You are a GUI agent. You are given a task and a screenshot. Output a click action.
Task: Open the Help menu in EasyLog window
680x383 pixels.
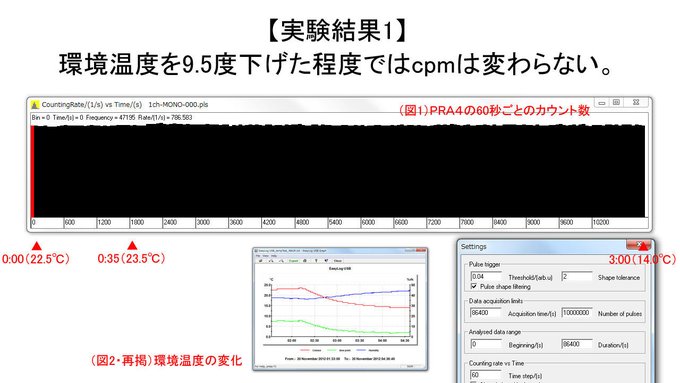pyautogui.click(x=274, y=256)
